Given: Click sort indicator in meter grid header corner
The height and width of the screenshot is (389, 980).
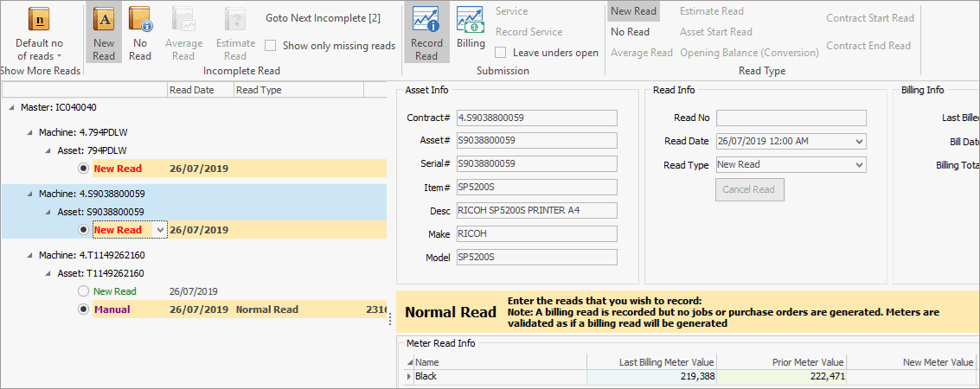Looking at the screenshot, I should tap(409, 362).
